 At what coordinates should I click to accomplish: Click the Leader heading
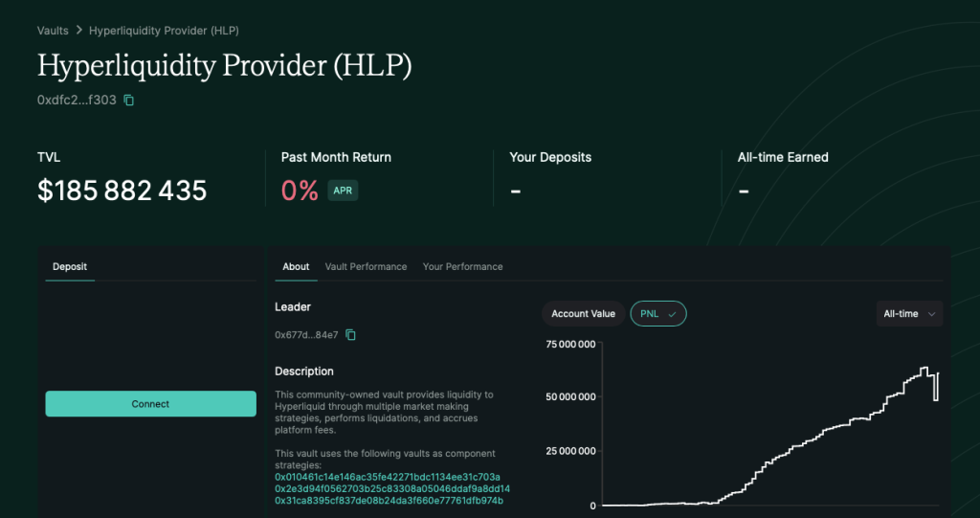[x=293, y=306]
